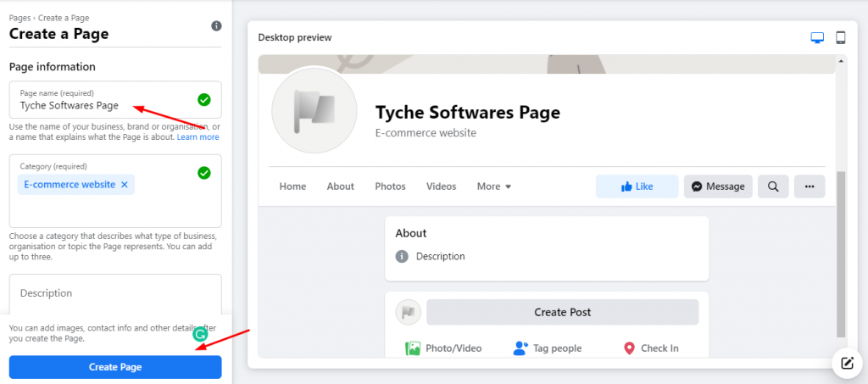Click the scrollbar up arrow in preview
The height and width of the screenshot is (384, 868).
(x=841, y=60)
